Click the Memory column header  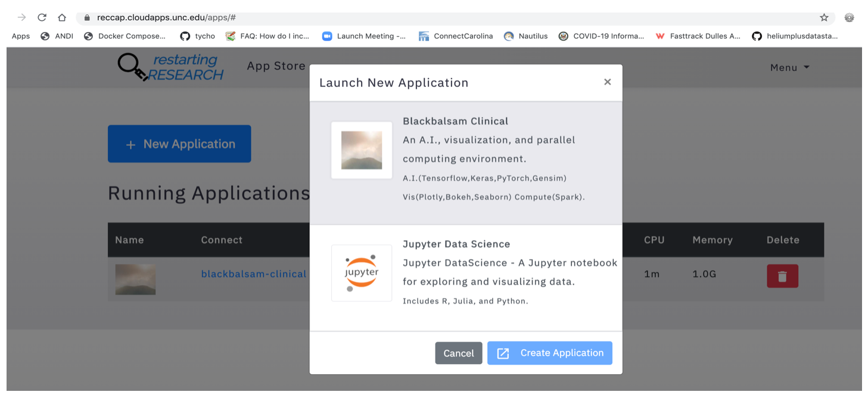click(x=713, y=240)
